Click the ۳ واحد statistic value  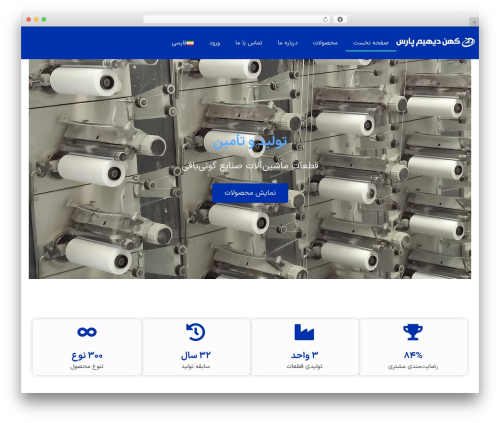tap(304, 355)
